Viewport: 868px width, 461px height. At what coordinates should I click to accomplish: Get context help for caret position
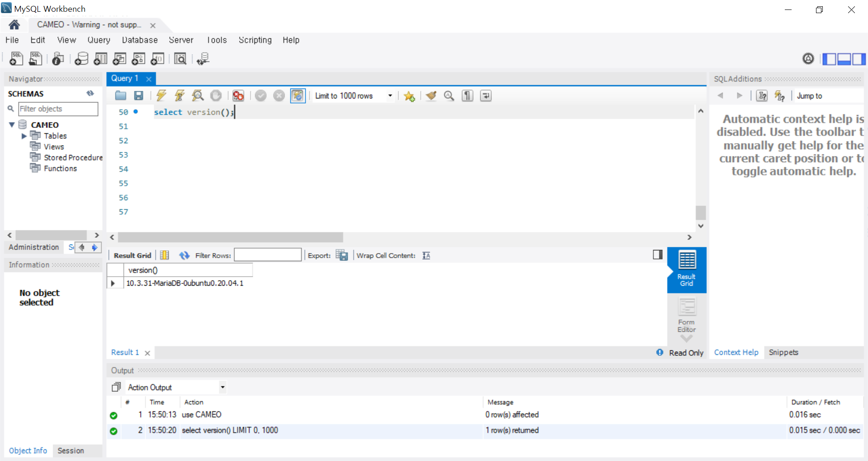[x=762, y=96]
